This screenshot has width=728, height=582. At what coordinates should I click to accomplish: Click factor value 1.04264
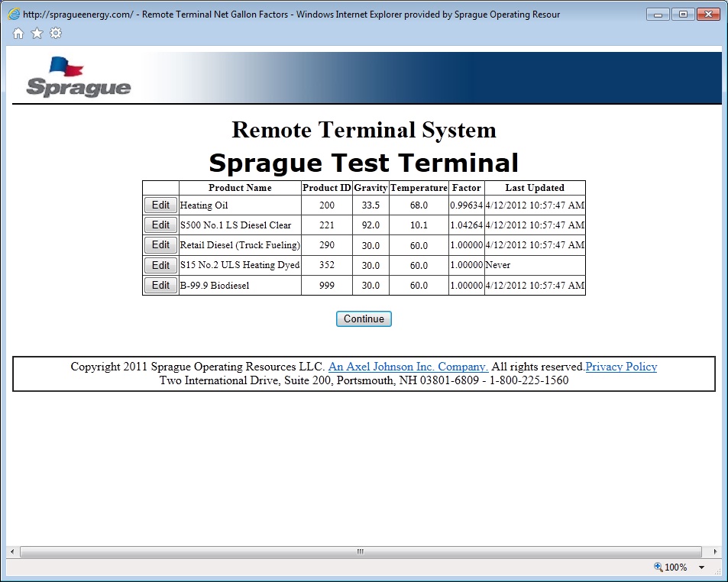467,225
